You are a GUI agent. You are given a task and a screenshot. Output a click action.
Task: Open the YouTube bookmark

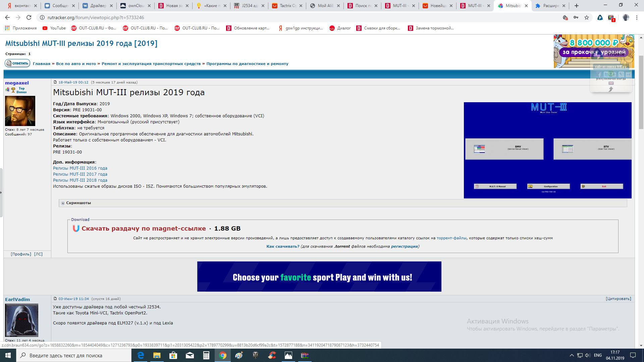pyautogui.click(x=54, y=28)
